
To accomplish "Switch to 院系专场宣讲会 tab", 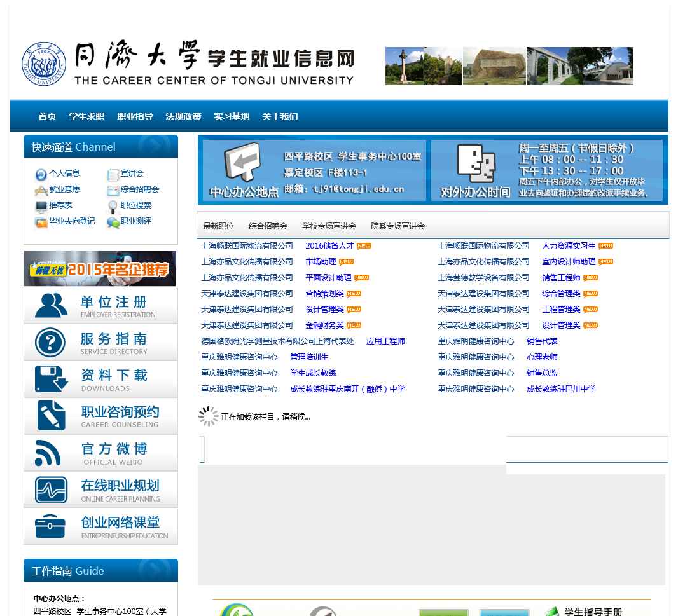I will pos(398,226).
